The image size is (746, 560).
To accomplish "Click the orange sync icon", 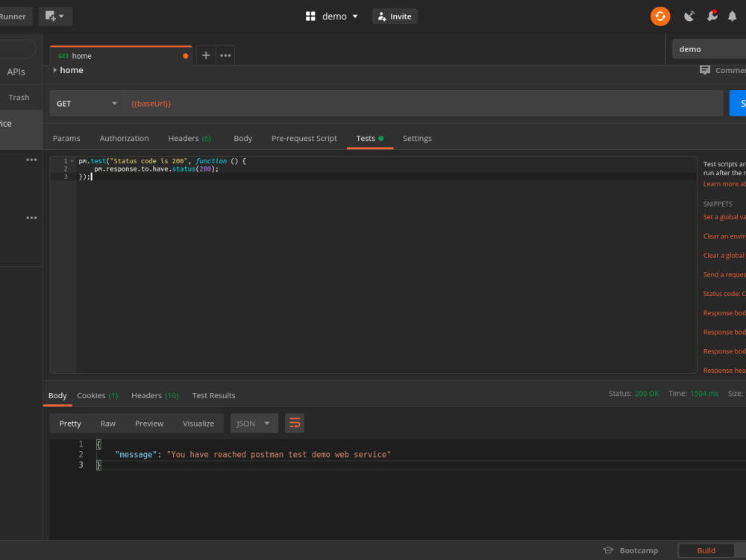I will 660,16.
